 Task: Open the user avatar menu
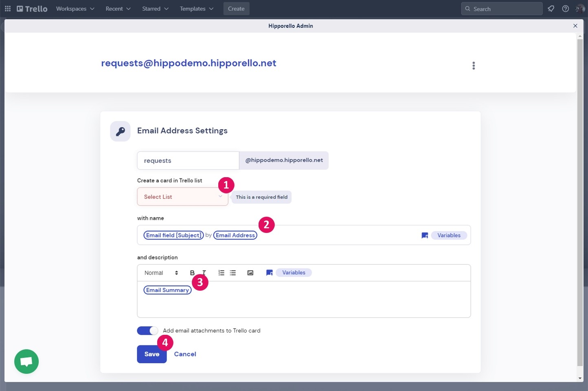(x=580, y=9)
